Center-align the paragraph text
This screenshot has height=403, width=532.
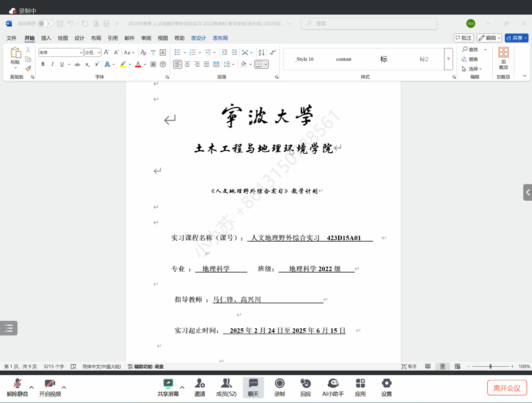pos(187,64)
